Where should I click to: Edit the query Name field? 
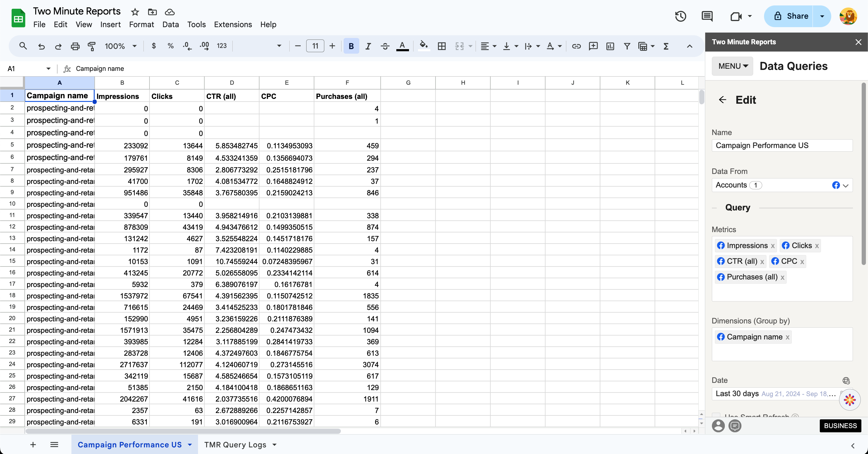[x=782, y=146]
